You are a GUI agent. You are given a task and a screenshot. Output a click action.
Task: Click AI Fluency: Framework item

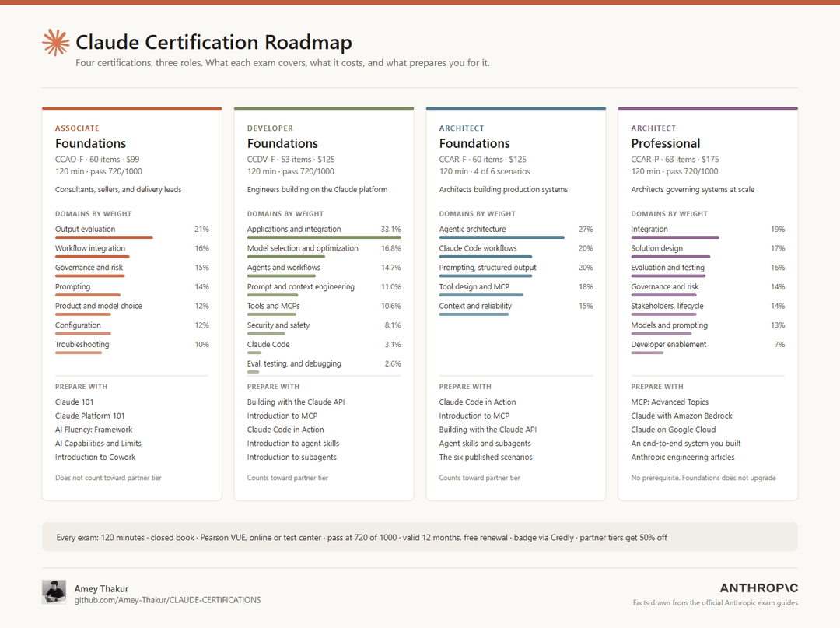[94, 430]
